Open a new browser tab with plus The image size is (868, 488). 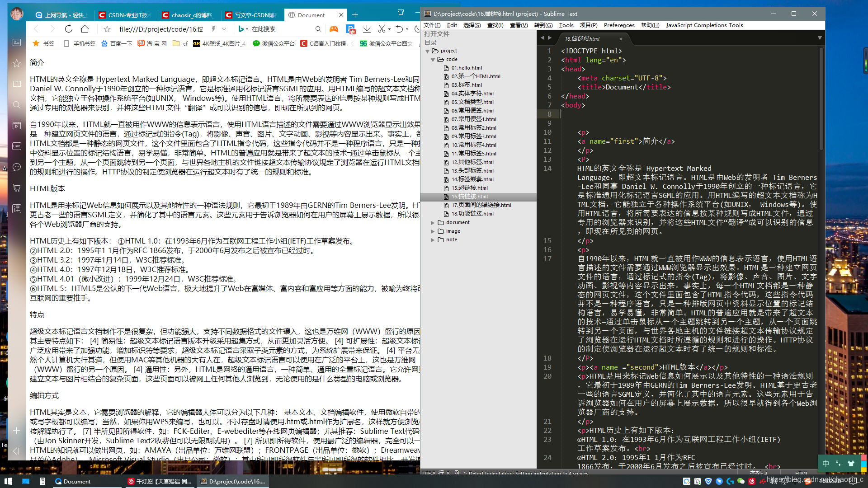tap(355, 15)
